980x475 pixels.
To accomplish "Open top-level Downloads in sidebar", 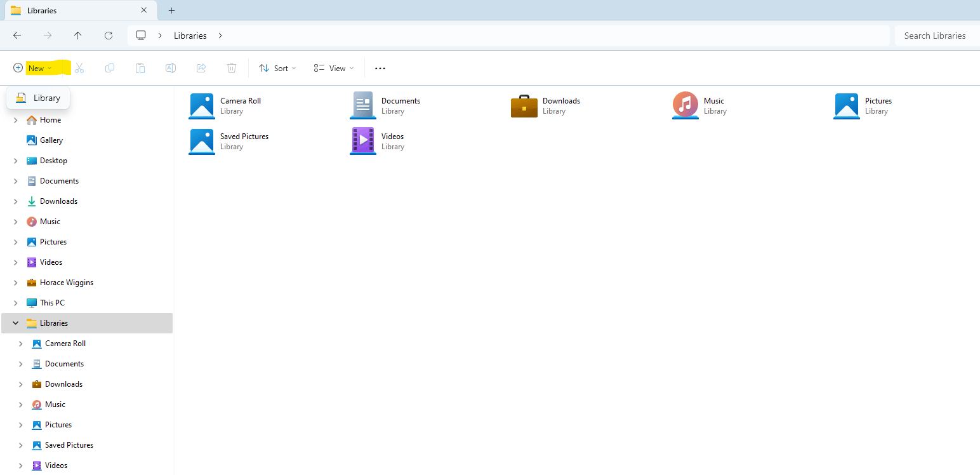I will point(58,201).
